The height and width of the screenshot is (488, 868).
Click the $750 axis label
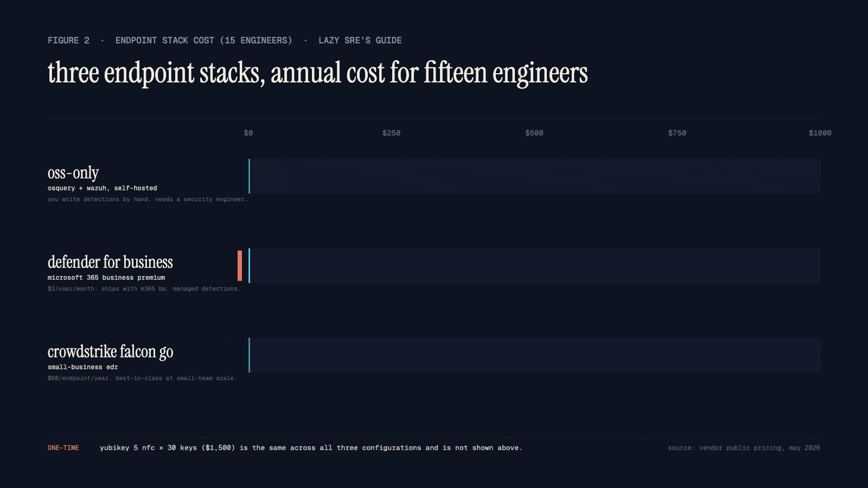pyautogui.click(x=677, y=133)
